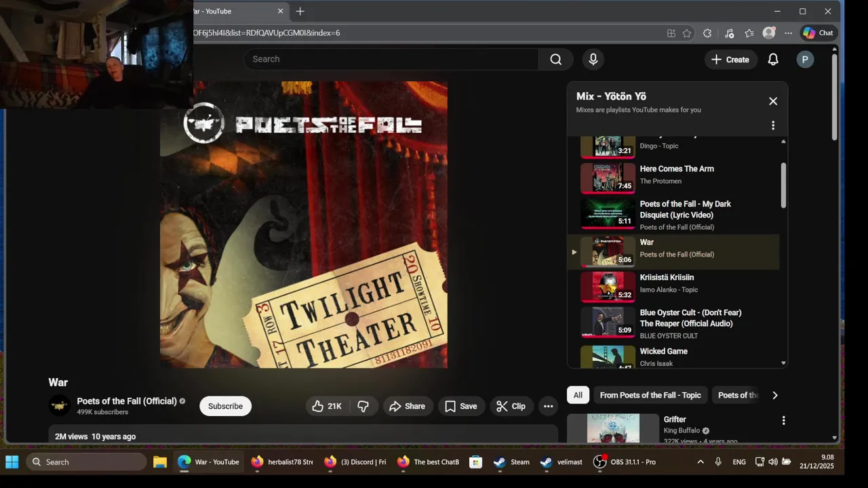
Task: Open the Windows Start menu
Action: pos(12,462)
